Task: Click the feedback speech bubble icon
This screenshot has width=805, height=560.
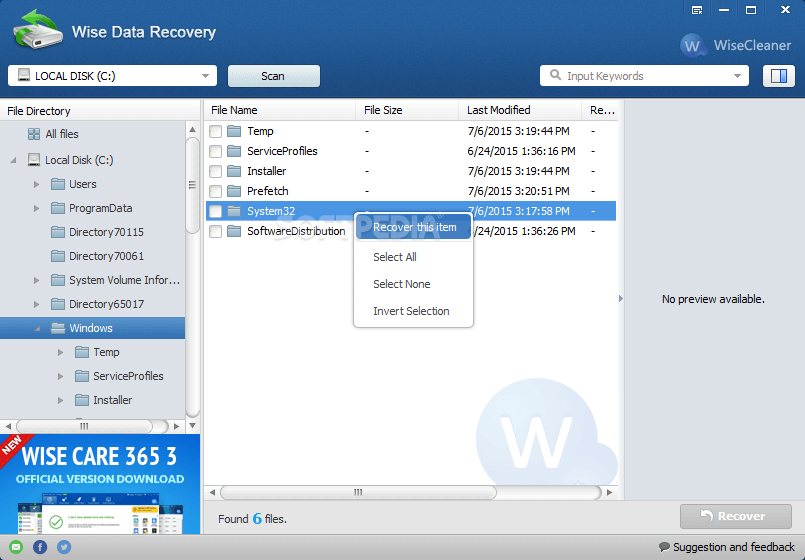Action: tap(664, 547)
